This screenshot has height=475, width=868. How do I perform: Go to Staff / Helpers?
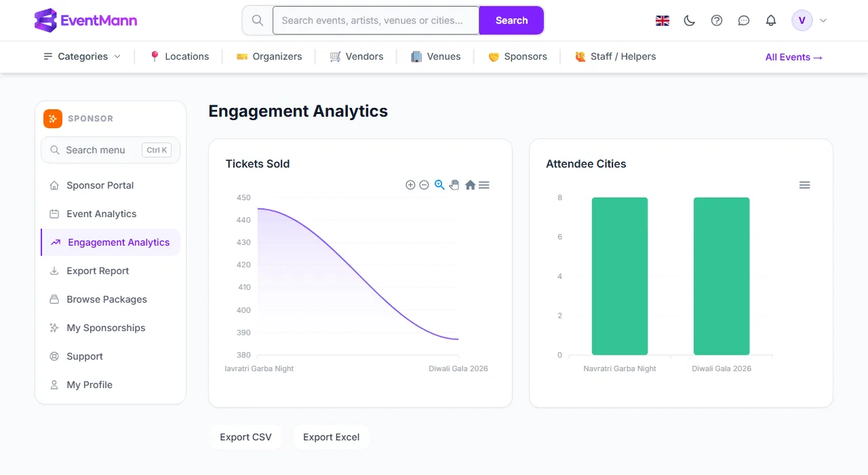(x=615, y=56)
